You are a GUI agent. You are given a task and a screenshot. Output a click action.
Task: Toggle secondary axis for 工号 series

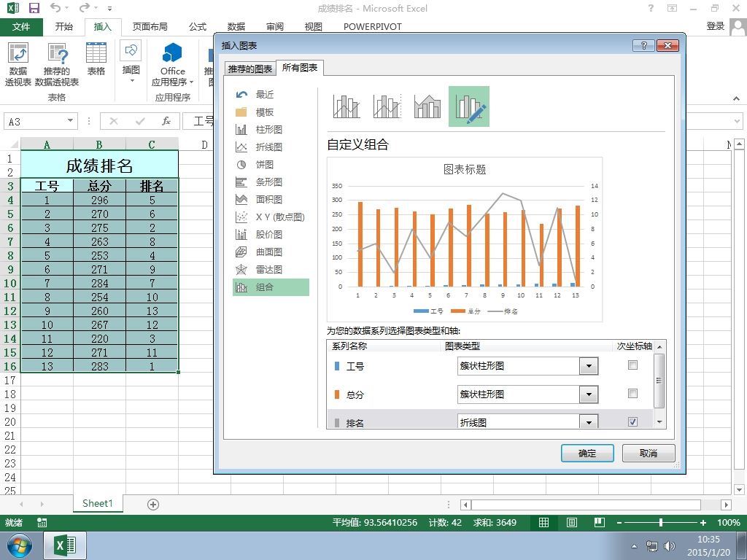pyautogui.click(x=632, y=365)
